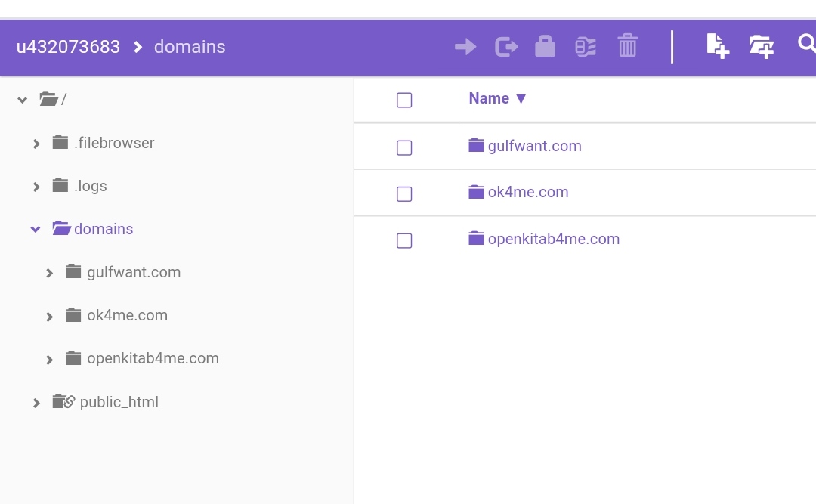Image resolution: width=816 pixels, height=504 pixels.
Task: Check the gulfwant.com row checkbox
Action: [404, 147]
